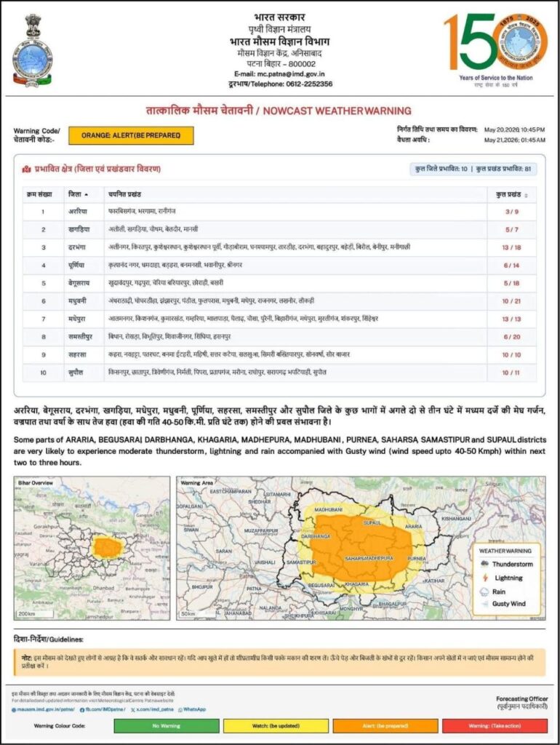Image resolution: width=560 pixels, height=745 pixels.
Task: Click the खगड़िया district row
Action: point(280,229)
